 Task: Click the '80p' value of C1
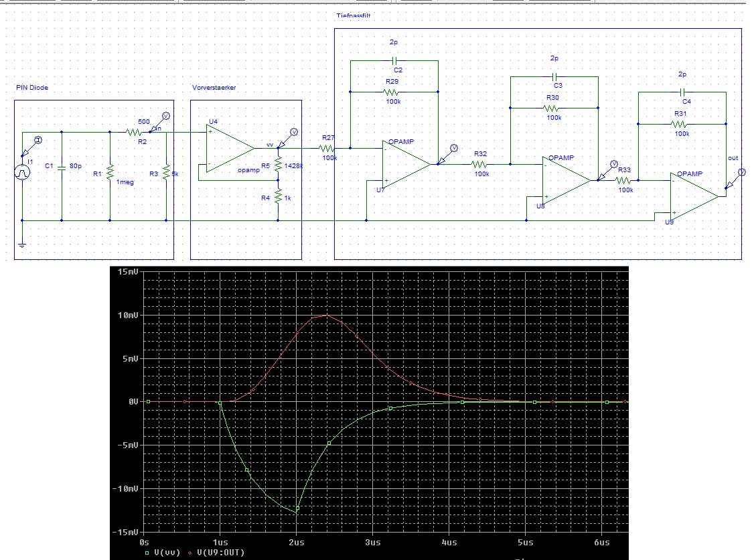[76, 166]
